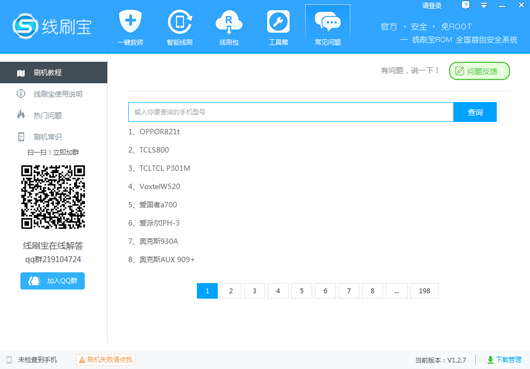This screenshot has width=530, height=369.
Task: Click the map icon beside 刷机教程
Action: tap(21, 73)
